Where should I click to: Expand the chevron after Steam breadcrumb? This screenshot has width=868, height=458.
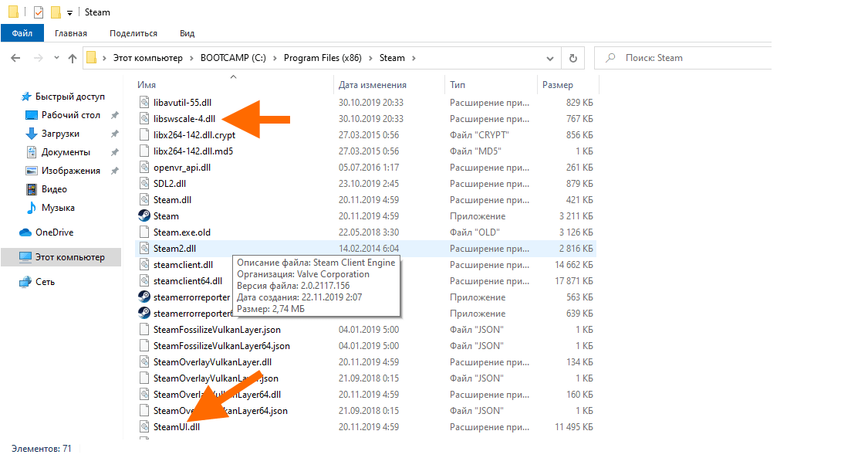click(x=414, y=58)
